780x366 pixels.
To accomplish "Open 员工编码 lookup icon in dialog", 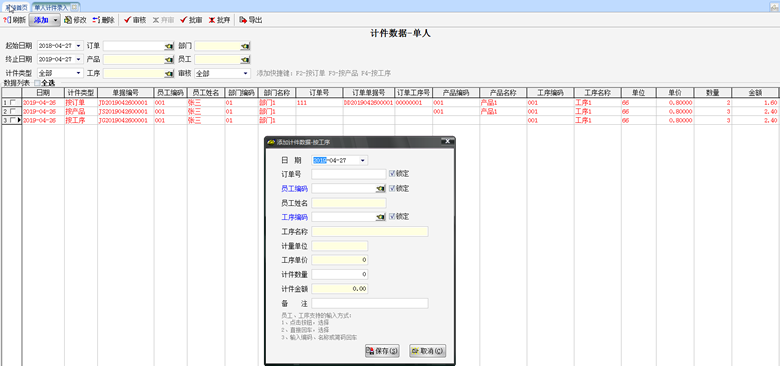I will pyautogui.click(x=381, y=188).
